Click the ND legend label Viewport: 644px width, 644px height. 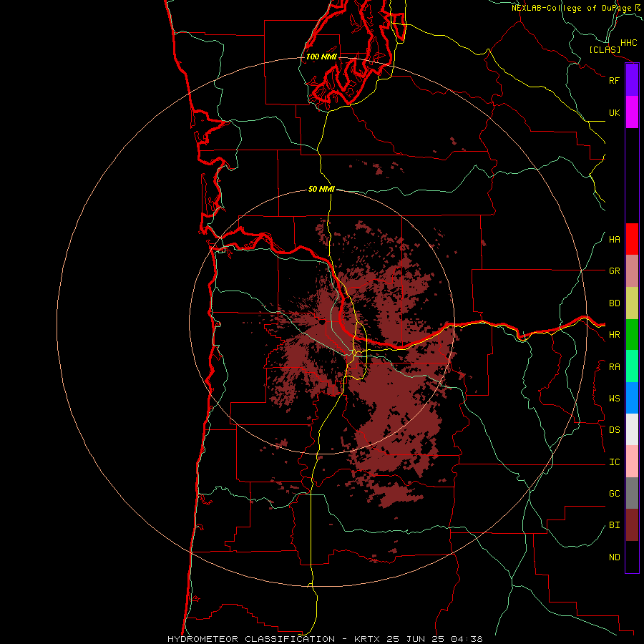614,557
